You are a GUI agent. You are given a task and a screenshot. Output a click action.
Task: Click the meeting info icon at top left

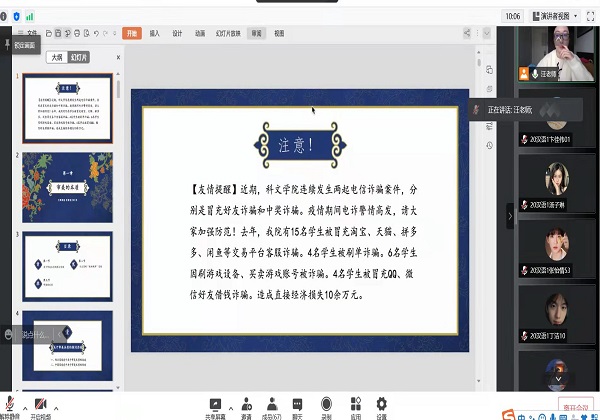click(x=3, y=16)
